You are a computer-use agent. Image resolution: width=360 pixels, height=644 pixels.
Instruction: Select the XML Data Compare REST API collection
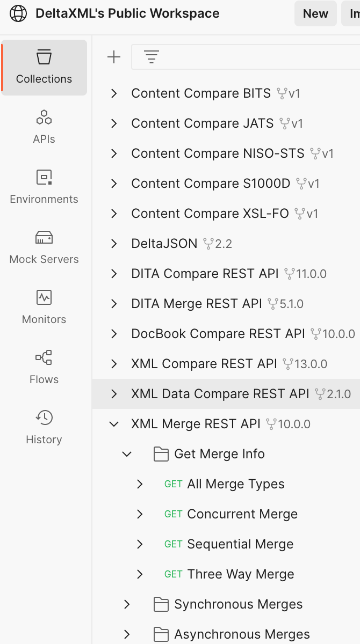tap(220, 394)
